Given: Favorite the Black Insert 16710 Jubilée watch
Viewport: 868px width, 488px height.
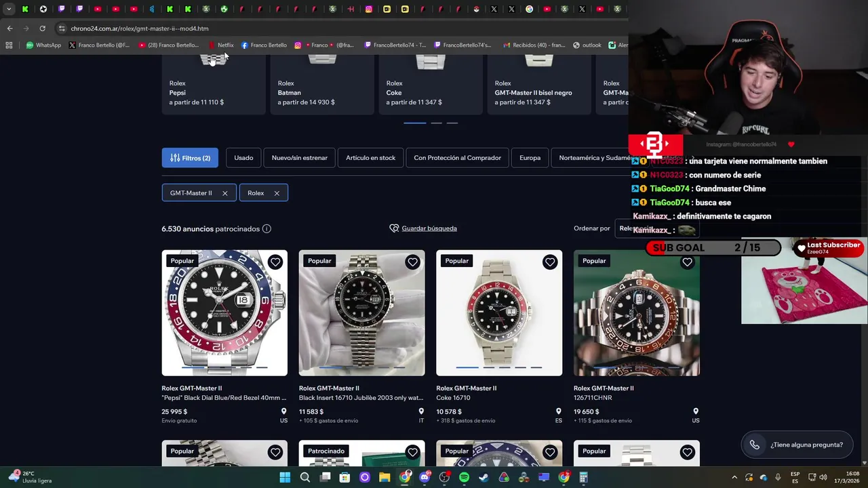Looking at the screenshot, I should [412, 262].
